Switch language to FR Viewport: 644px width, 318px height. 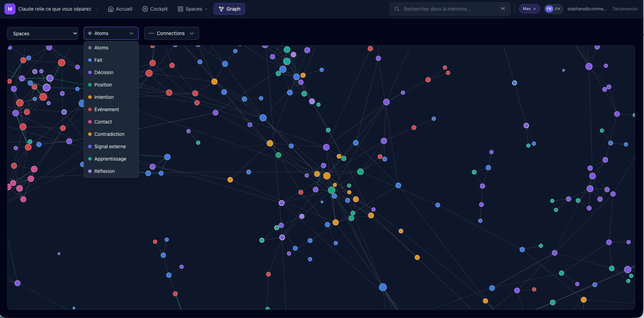coord(549,9)
